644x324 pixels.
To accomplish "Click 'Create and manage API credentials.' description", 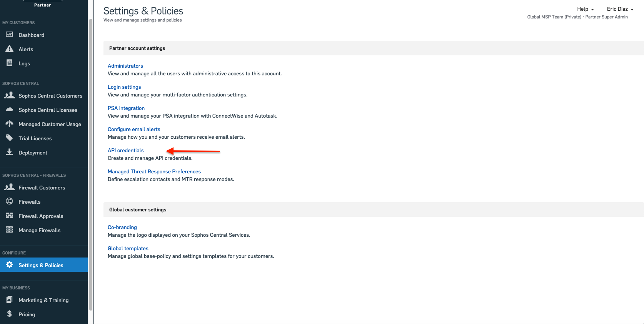I will click(x=150, y=158).
